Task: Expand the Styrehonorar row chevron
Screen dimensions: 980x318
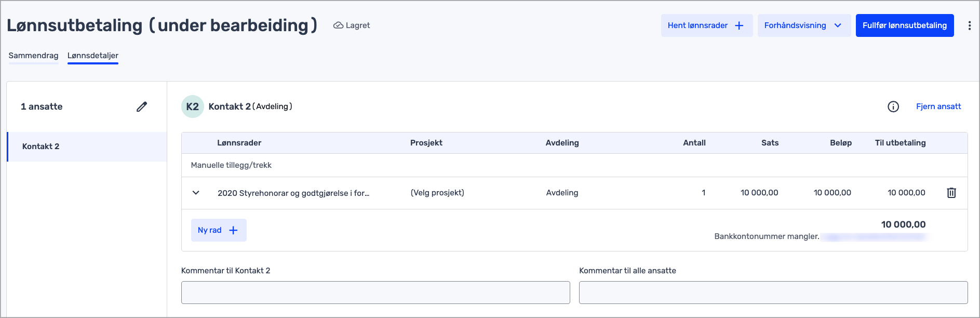Action: pos(196,193)
